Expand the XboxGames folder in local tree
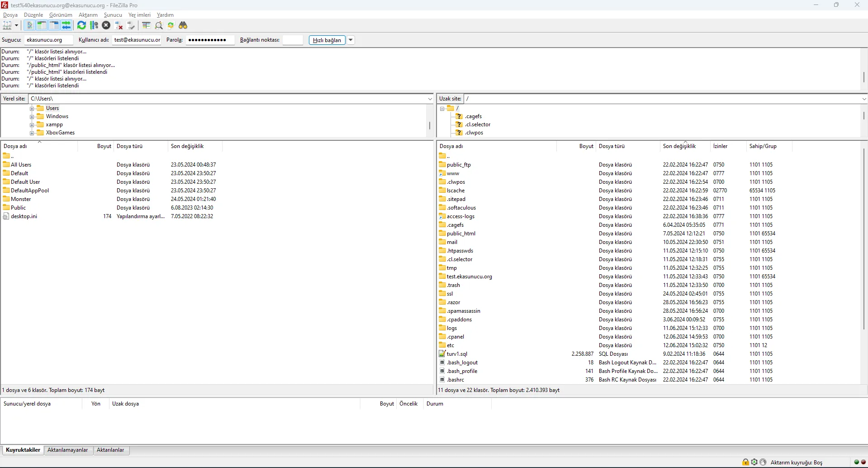Image resolution: width=868 pixels, height=468 pixels. pyautogui.click(x=32, y=133)
